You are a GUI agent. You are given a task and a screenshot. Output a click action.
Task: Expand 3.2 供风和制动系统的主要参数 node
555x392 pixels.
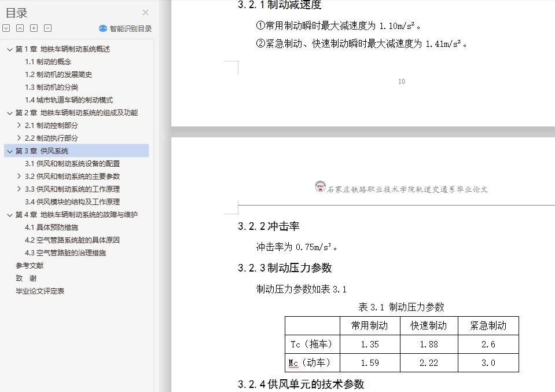coord(19,176)
